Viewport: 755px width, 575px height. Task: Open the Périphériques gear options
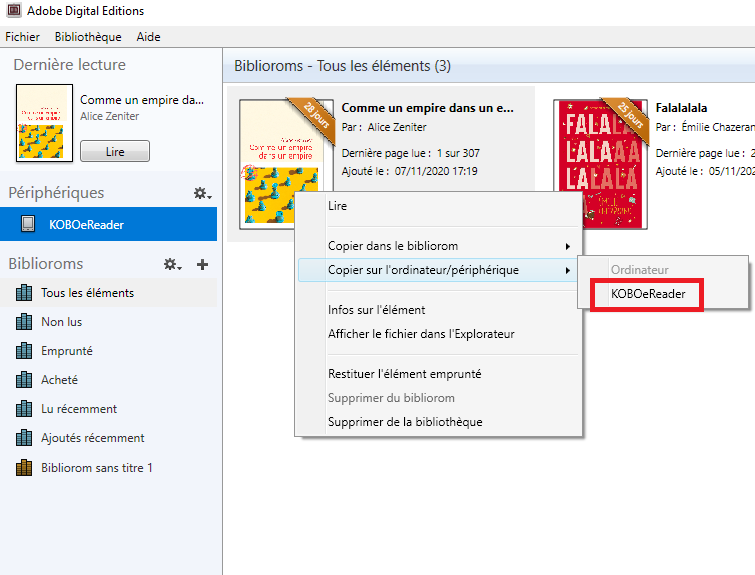click(202, 194)
